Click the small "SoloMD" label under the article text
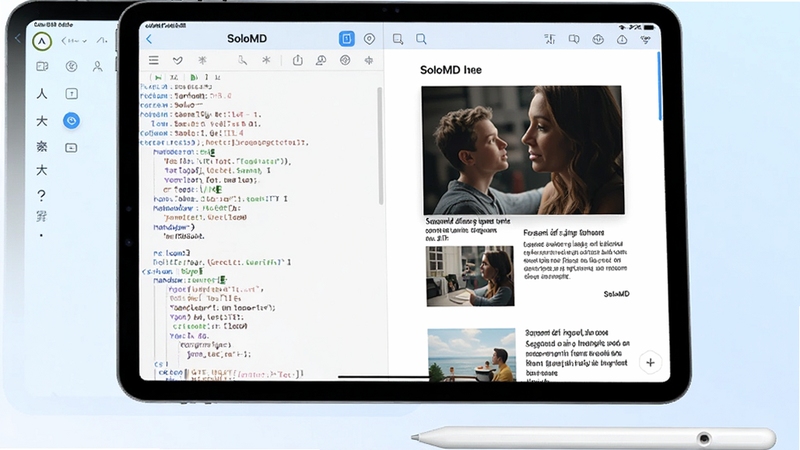 616,294
